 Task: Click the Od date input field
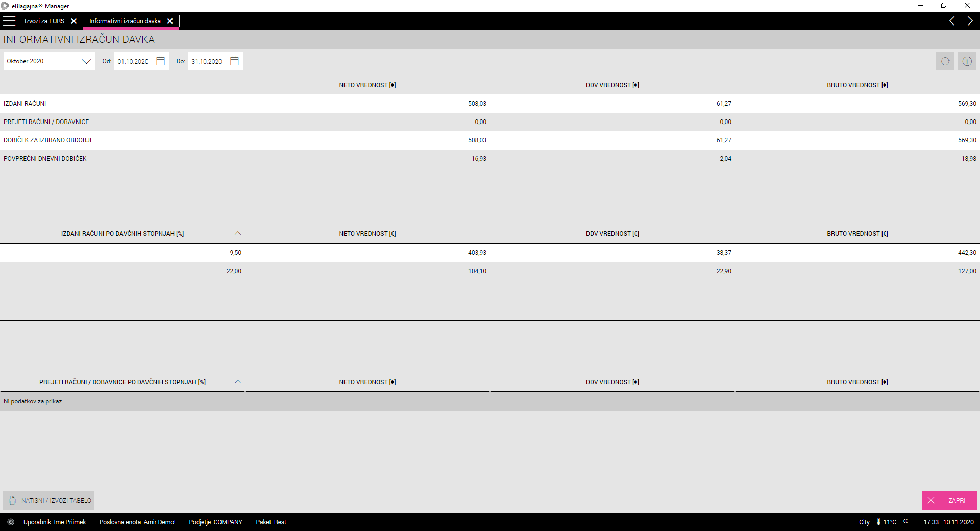click(x=133, y=61)
